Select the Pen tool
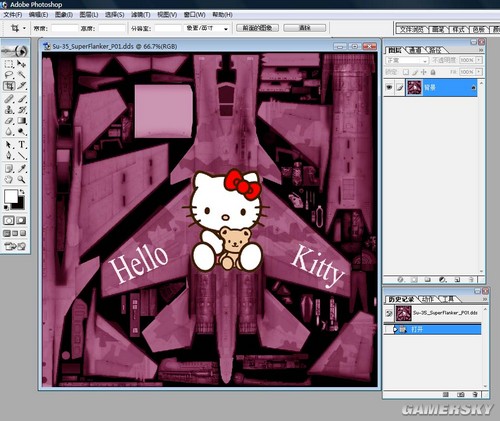 pyautogui.click(x=9, y=156)
